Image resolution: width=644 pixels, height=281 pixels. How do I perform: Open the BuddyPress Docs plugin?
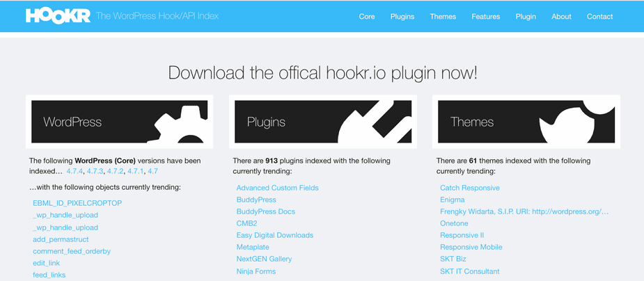click(266, 211)
